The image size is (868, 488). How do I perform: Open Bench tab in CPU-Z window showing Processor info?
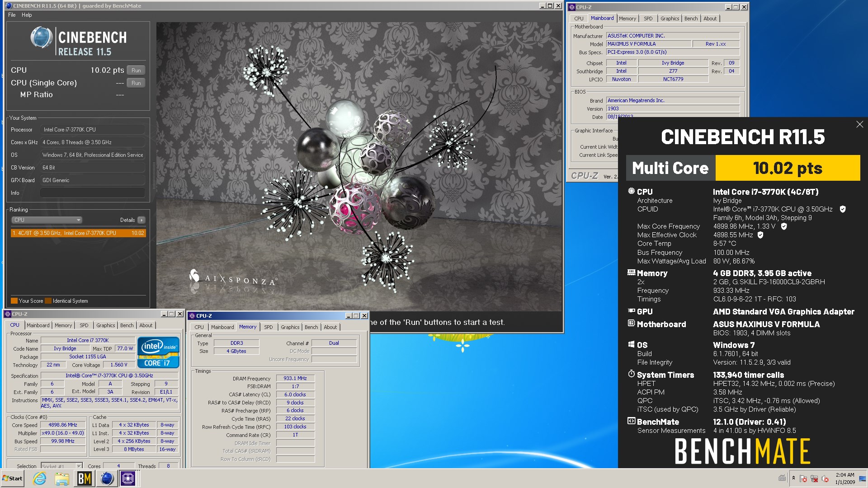click(127, 325)
